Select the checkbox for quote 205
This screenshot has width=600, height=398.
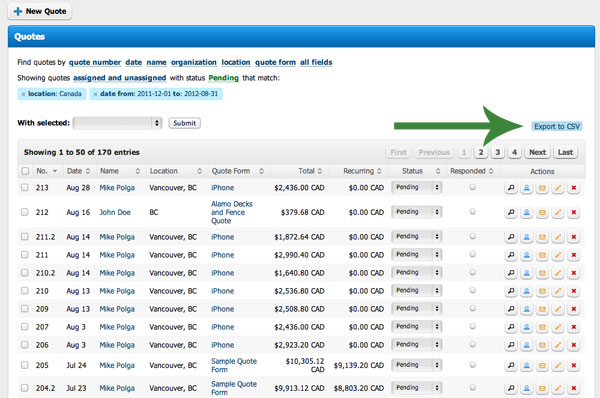[x=24, y=365]
